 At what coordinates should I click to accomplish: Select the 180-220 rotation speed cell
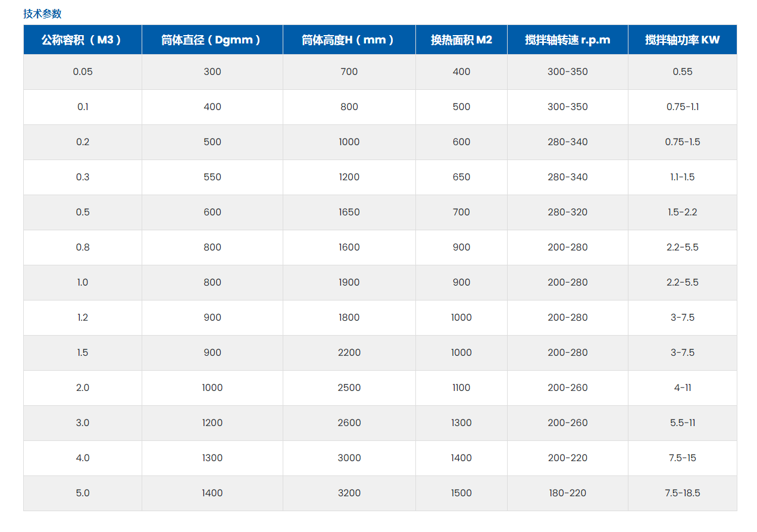[x=568, y=493]
